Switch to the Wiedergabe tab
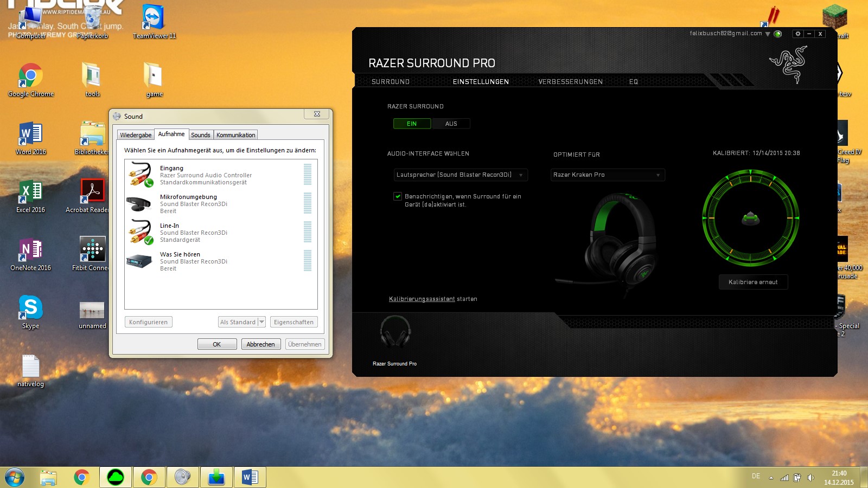 click(x=136, y=135)
